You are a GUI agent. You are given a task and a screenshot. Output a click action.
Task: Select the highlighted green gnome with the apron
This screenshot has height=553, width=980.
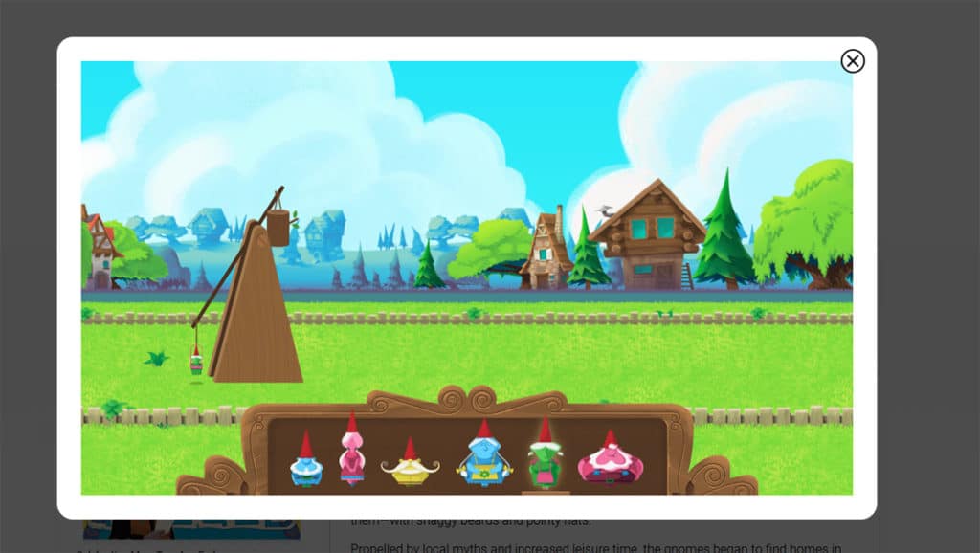point(546,459)
